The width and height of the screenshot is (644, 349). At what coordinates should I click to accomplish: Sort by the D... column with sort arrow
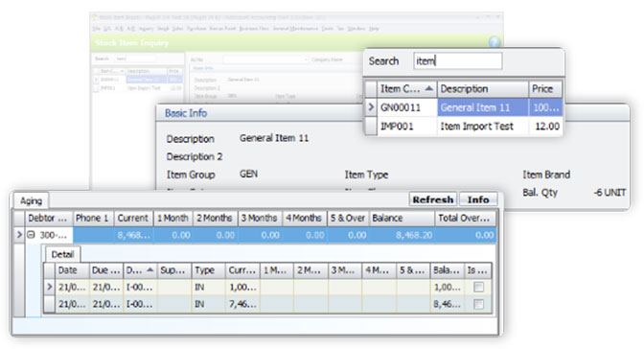140,270
